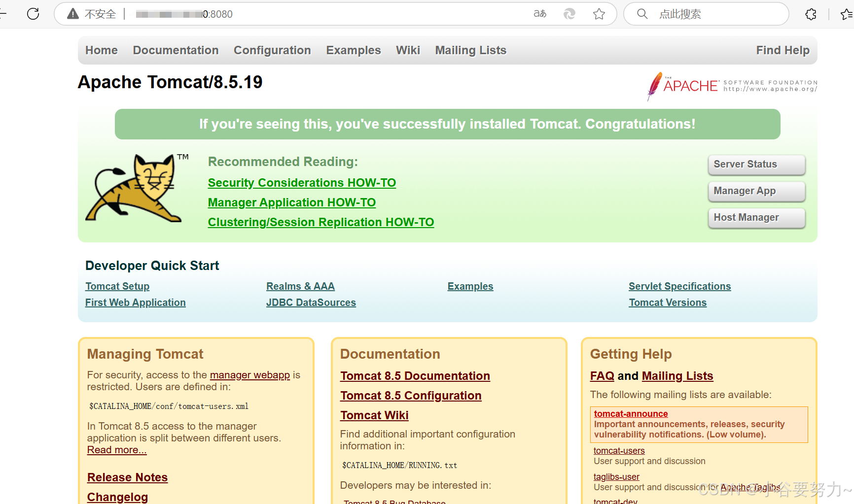Open the Configuration nav item

point(272,50)
